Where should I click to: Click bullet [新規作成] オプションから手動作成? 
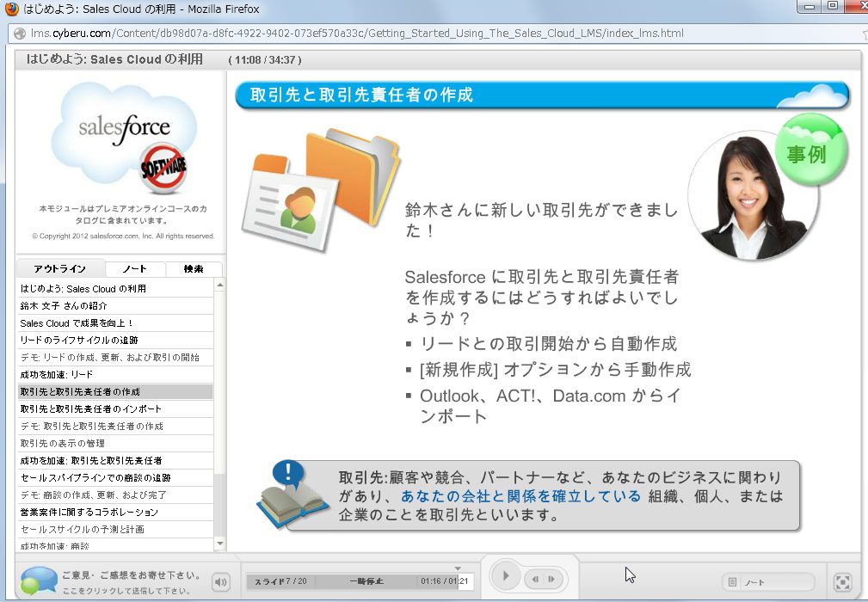coord(555,369)
